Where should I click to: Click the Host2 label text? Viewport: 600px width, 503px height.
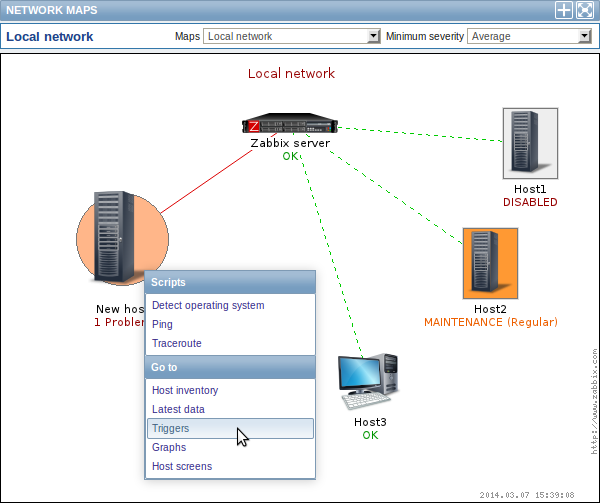pos(490,309)
